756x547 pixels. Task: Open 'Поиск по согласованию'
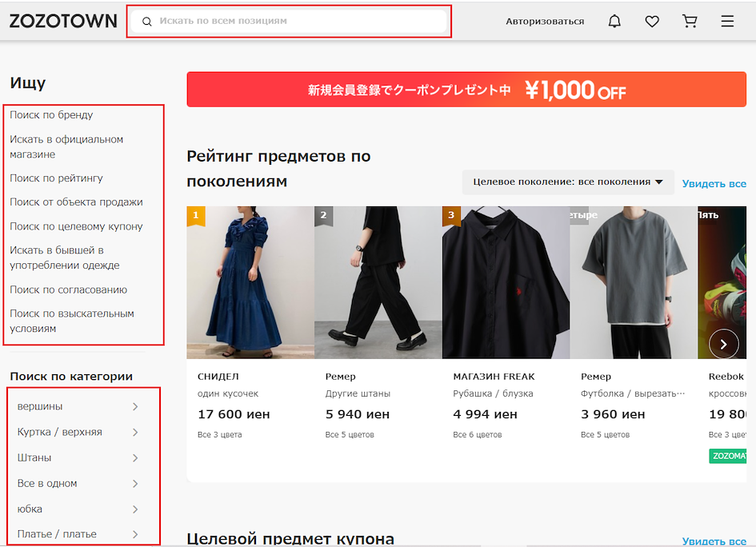point(69,289)
